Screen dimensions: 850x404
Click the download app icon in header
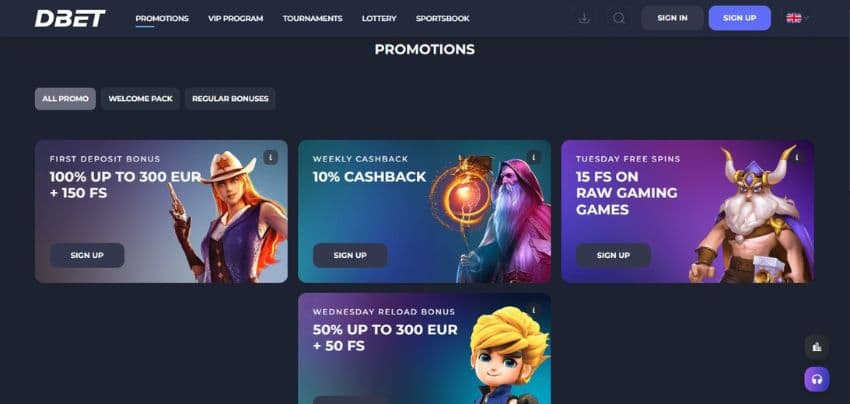tap(584, 18)
